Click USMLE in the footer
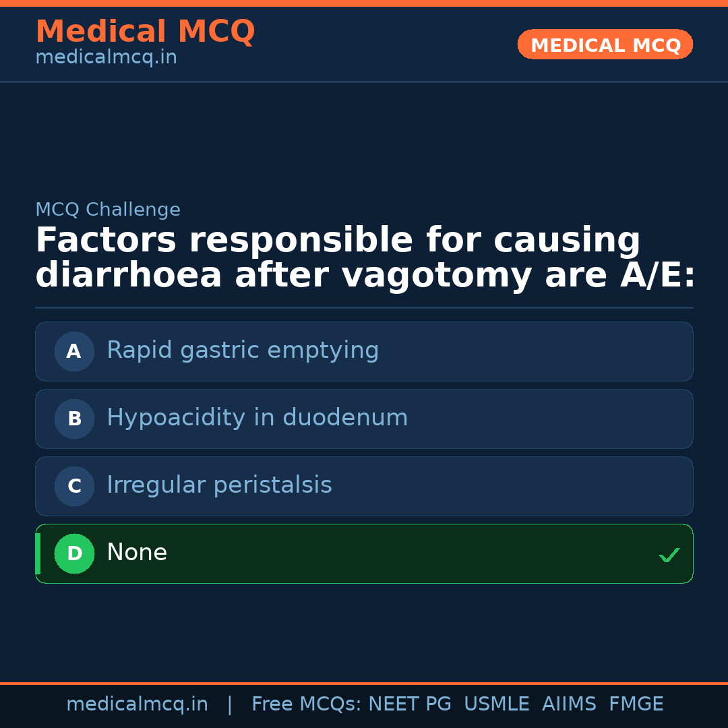Screen dimensions: 728x728 [x=496, y=704]
